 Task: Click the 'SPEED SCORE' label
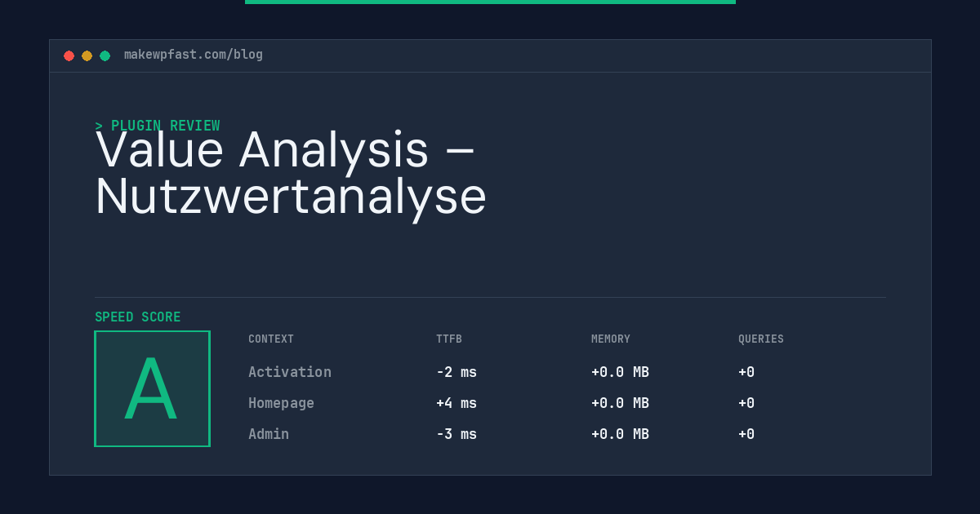tap(138, 317)
